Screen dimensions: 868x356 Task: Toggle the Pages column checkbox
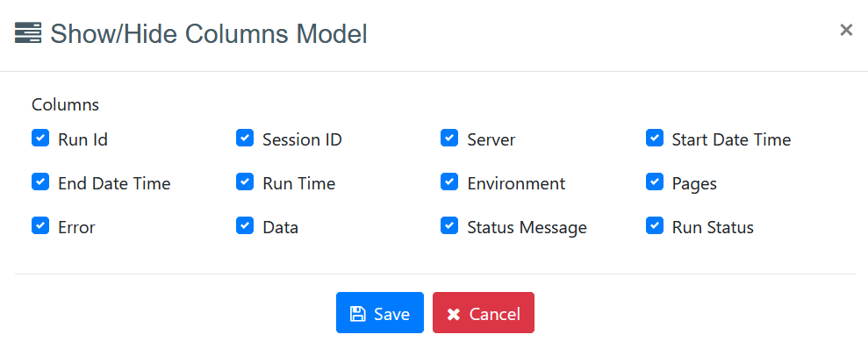pos(654,182)
